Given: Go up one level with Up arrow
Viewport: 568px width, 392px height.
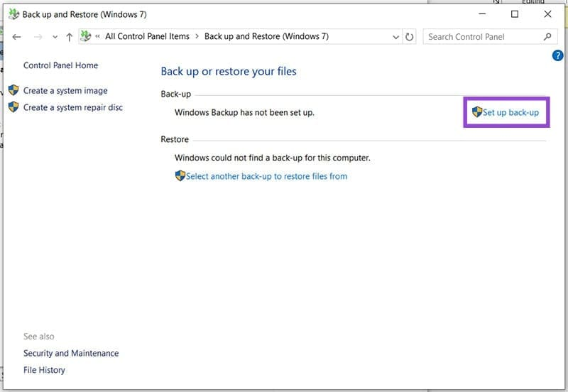Looking at the screenshot, I should tap(69, 37).
